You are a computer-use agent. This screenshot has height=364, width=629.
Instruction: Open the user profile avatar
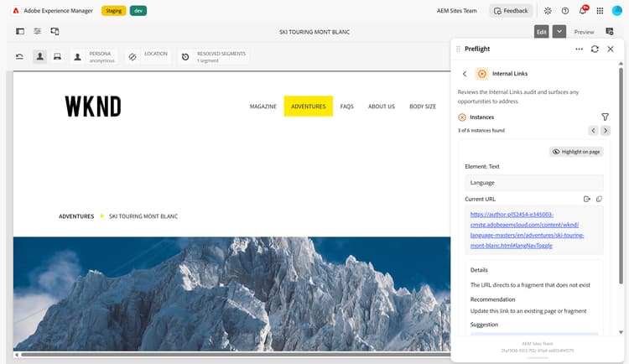617,11
